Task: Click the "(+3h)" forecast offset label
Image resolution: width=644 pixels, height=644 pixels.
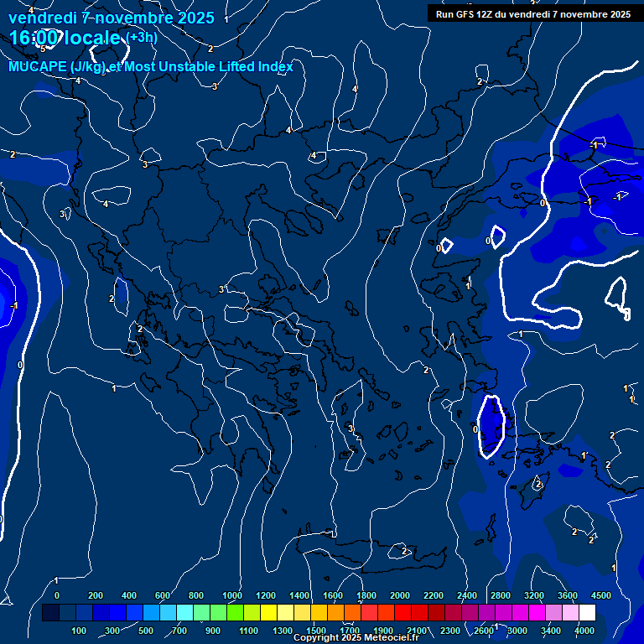Action: (x=142, y=38)
